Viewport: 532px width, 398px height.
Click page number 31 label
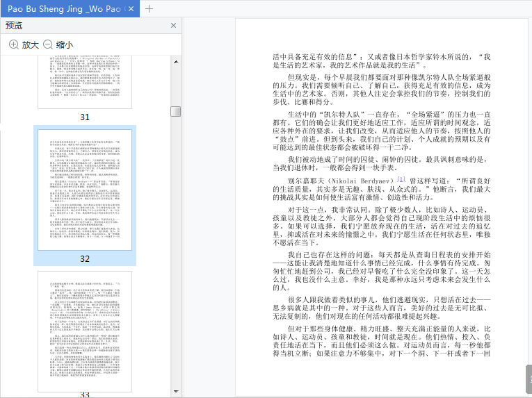(85, 117)
